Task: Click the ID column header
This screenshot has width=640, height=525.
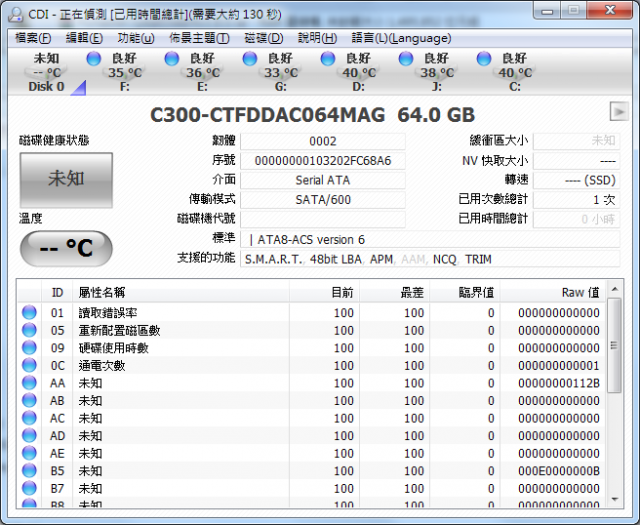Action: [x=57, y=292]
